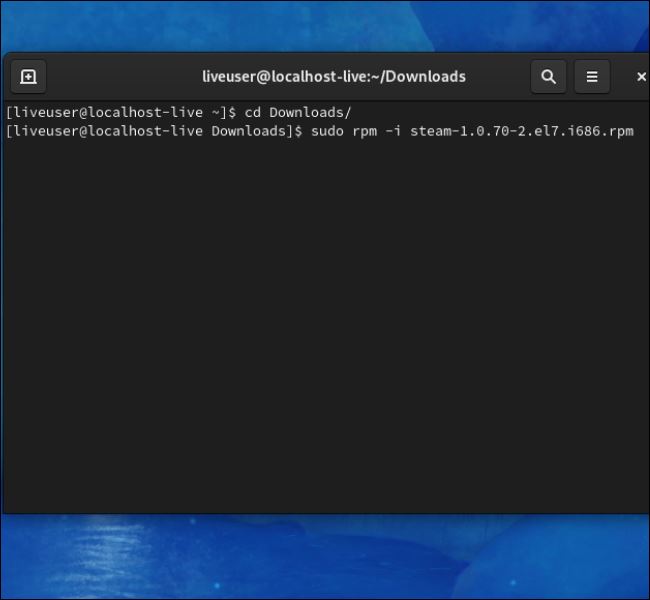
Task: Click the word 'sudo' in the command
Action: point(327,131)
